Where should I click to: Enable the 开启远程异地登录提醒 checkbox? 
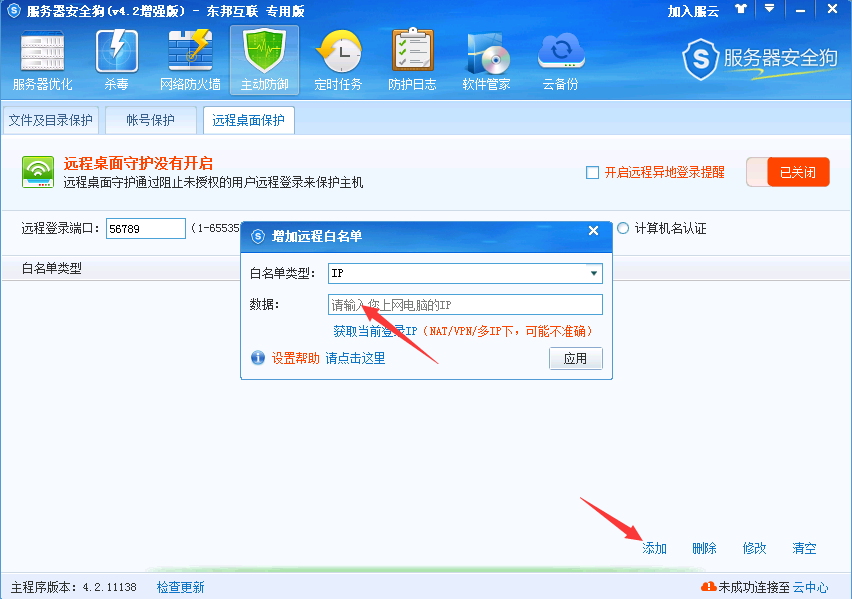point(592,173)
